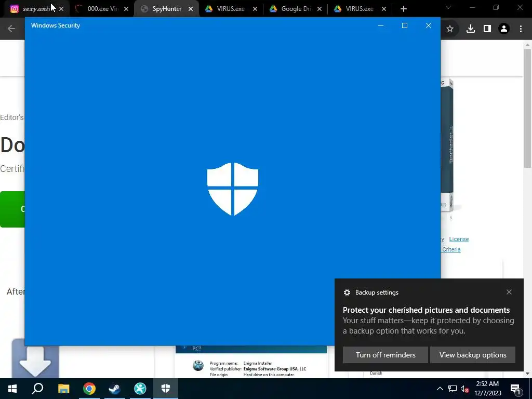
Task: Open Chrome downloads
Action: tap(470, 29)
